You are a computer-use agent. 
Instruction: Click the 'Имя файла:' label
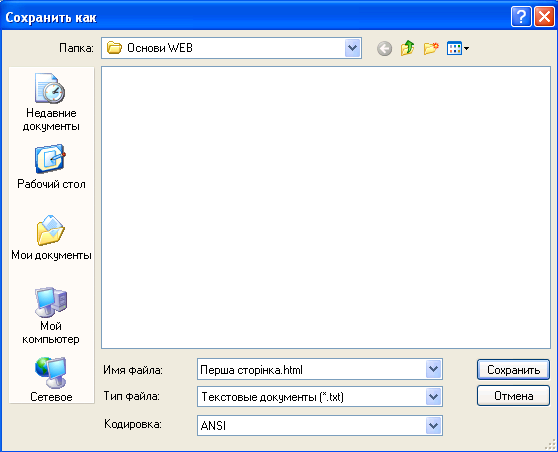pyautogui.click(x=133, y=370)
